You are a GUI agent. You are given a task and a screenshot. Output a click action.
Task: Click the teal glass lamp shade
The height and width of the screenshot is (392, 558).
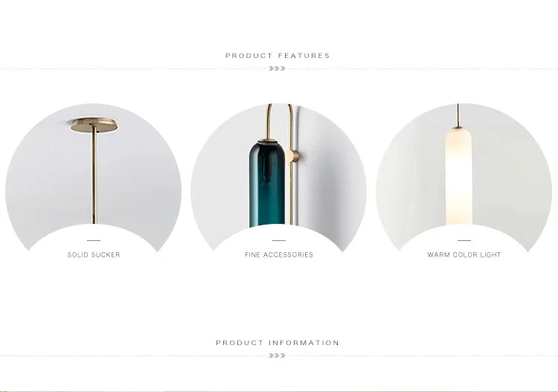267,184
